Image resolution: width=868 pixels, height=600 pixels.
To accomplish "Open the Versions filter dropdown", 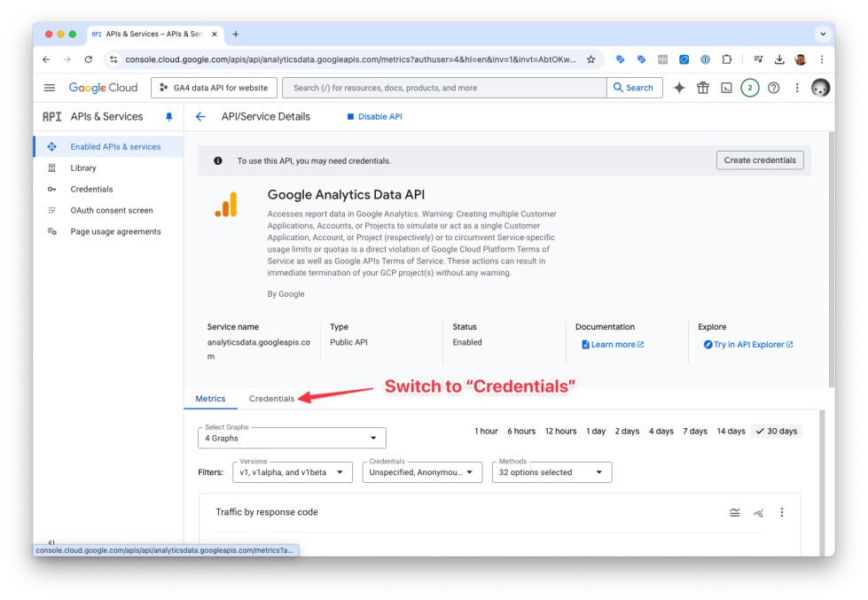I will tap(293, 472).
